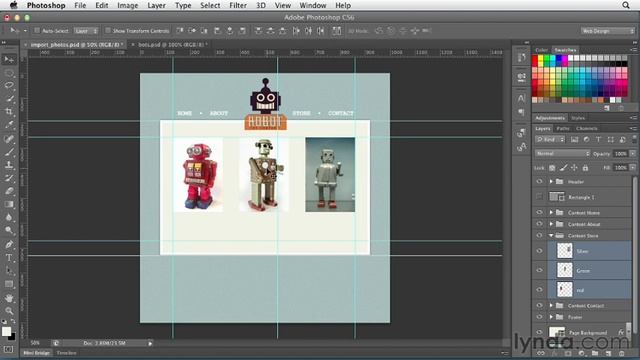Open the Styles panel tab
640x360 pixels.
[x=578, y=118]
